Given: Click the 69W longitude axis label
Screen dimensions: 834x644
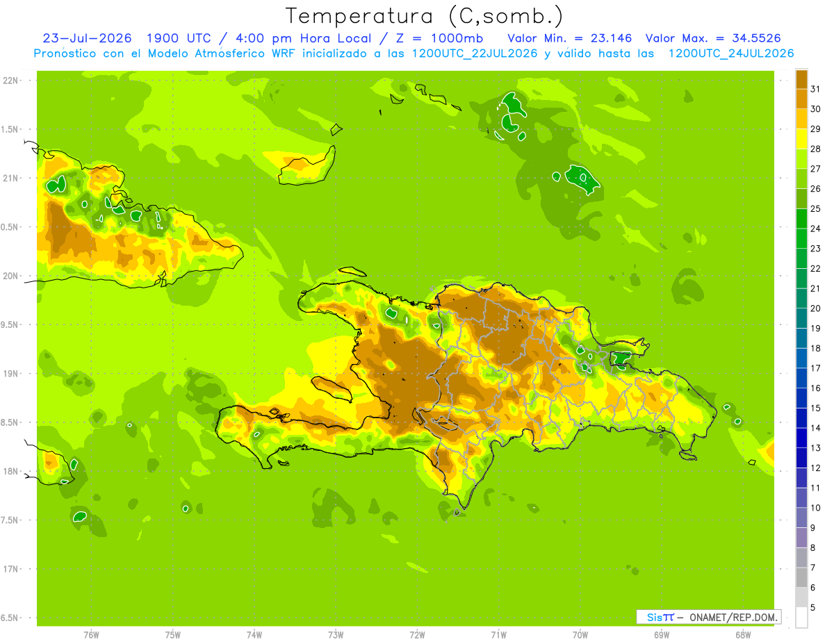Looking at the screenshot, I should click(x=662, y=635).
